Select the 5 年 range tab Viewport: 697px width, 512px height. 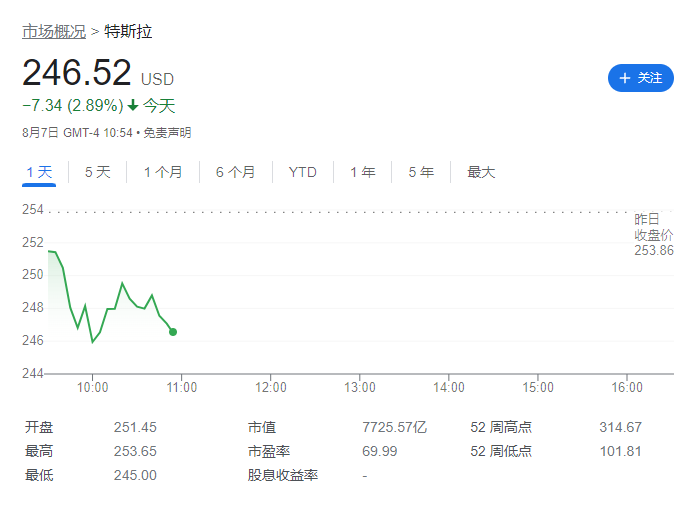(x=421, y=172)
